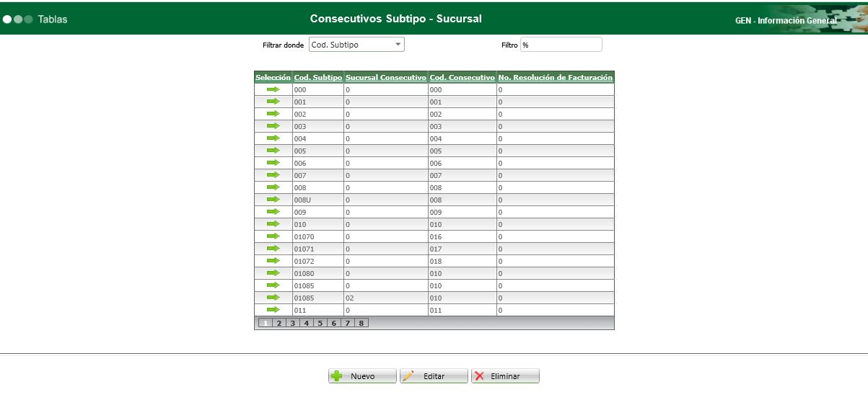Select row arrow for subtipo 011
Screen dimensions: 868x400
point(273,310)
